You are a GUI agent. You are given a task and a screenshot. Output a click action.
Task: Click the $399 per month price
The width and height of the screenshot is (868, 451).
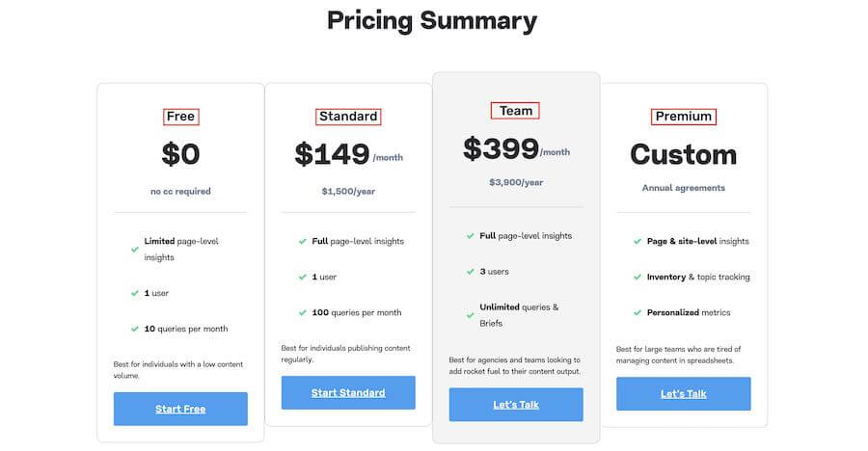[517, 148]
